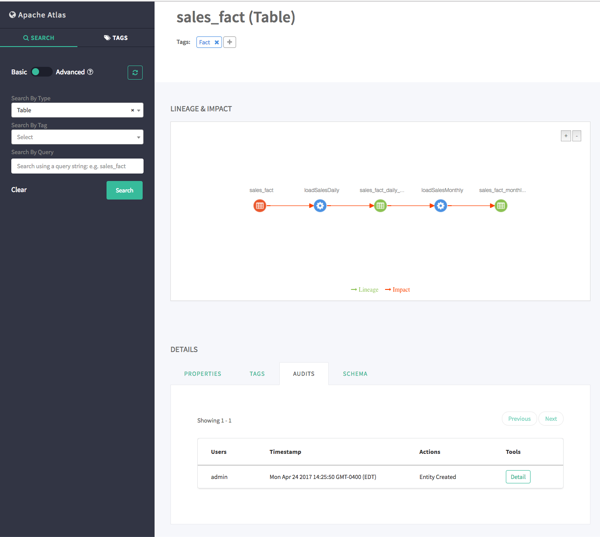The width and height of the screenshot is (600, 537).
Task: Click the Actions column header
Action: pos(430,452)
